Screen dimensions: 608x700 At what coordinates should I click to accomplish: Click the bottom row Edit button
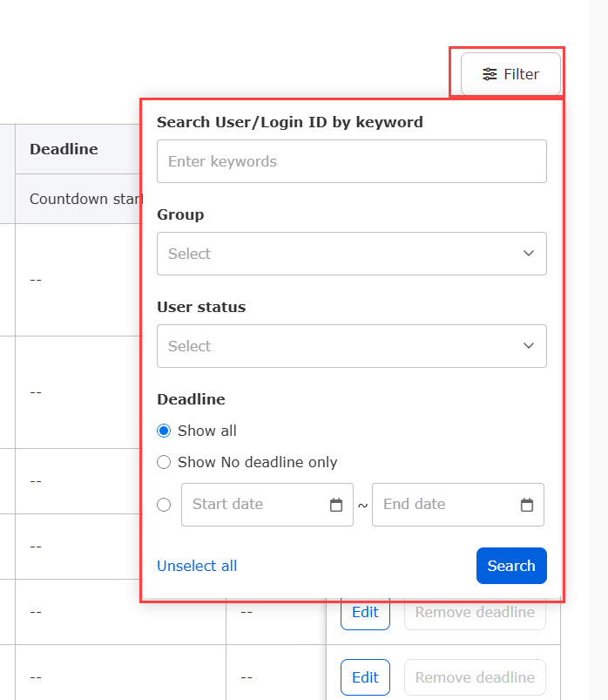(365, 677)
